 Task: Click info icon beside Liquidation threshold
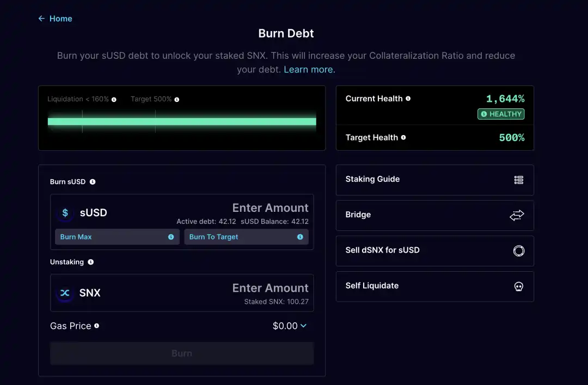pyautogui.click(x=114, y=100)
